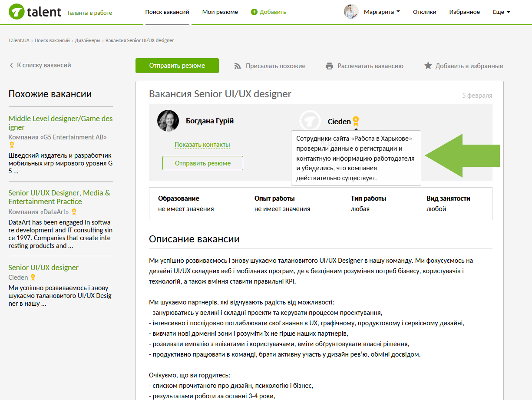The width and height of the screenshot is (532, 400).
Task: Go to Мои резюме
Action: coord(220,12)
